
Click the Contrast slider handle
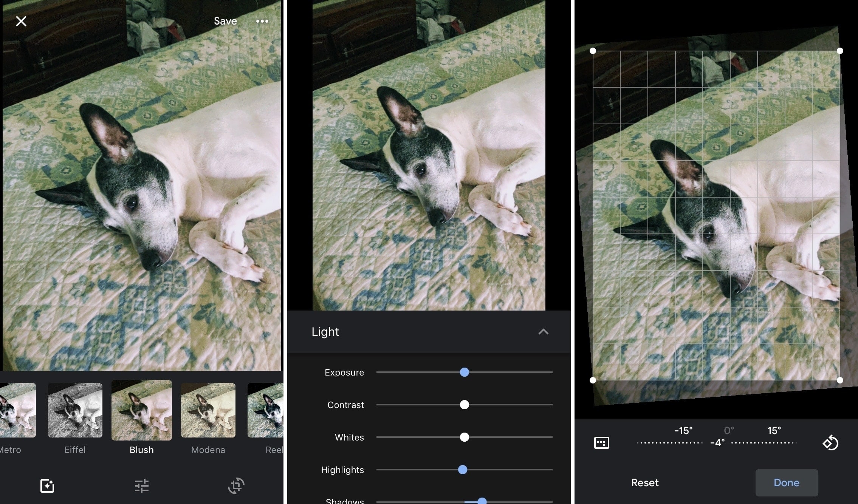pyautogui.click(x=465, y=405)
